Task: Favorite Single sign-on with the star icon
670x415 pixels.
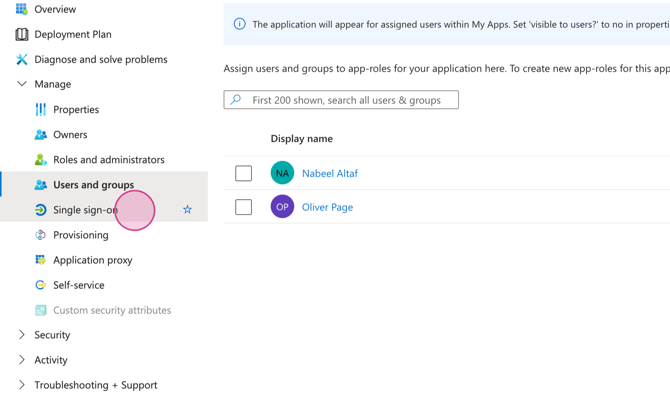Action: 187,210
